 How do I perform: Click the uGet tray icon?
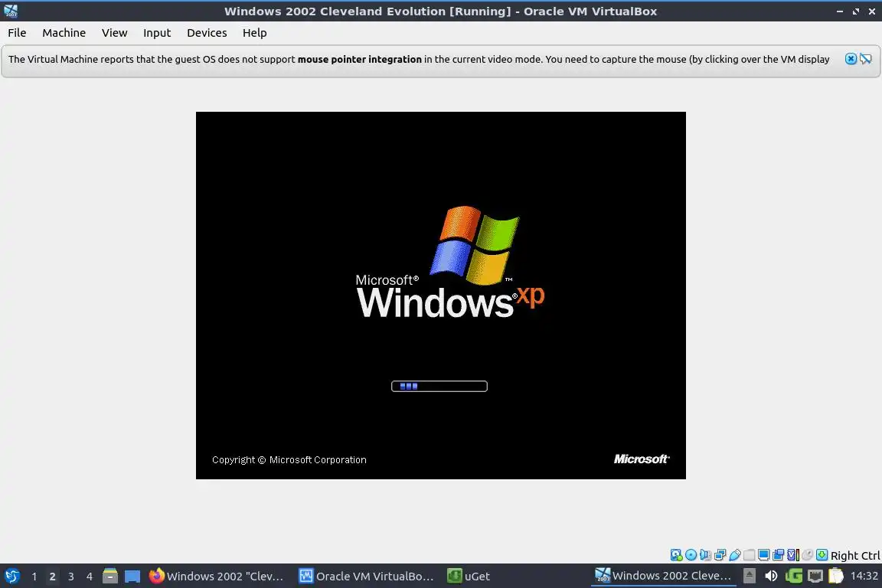click(x=794, y=576)
